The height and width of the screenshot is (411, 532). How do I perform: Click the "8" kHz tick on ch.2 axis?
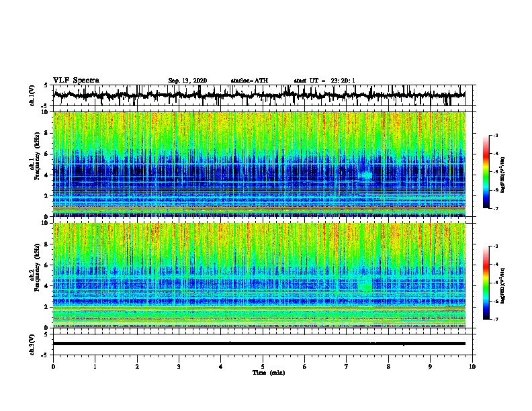(x=46, y=244)
